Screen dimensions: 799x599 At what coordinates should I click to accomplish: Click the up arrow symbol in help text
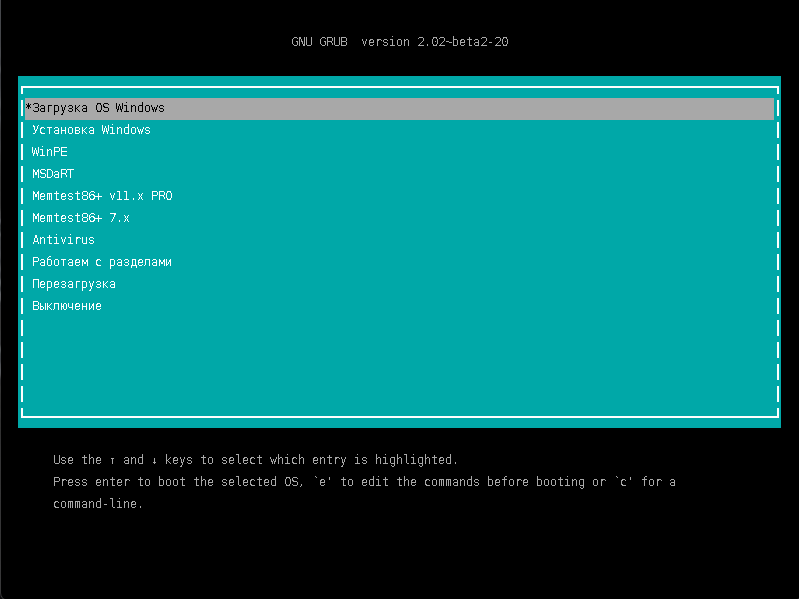coord(112,460)
